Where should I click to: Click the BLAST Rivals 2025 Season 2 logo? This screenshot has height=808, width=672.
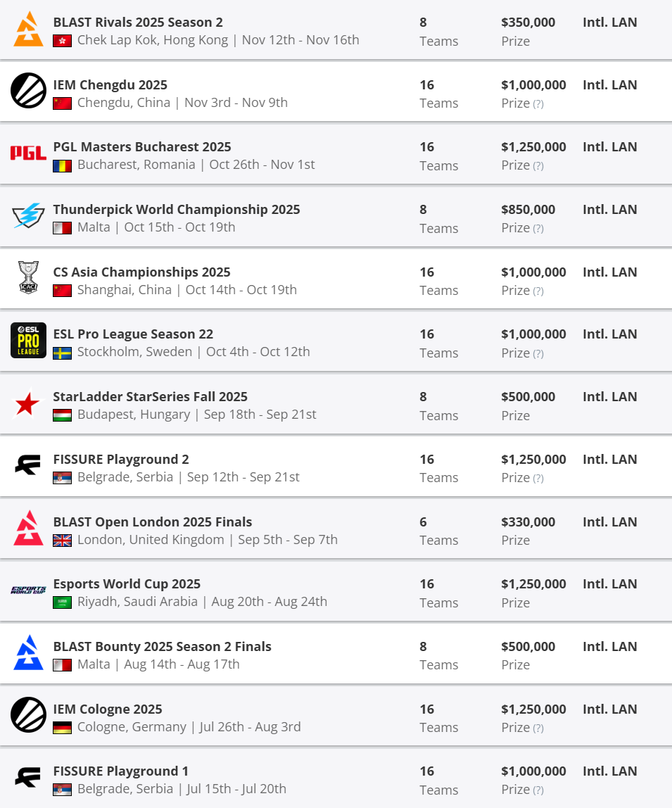point(28,29)
